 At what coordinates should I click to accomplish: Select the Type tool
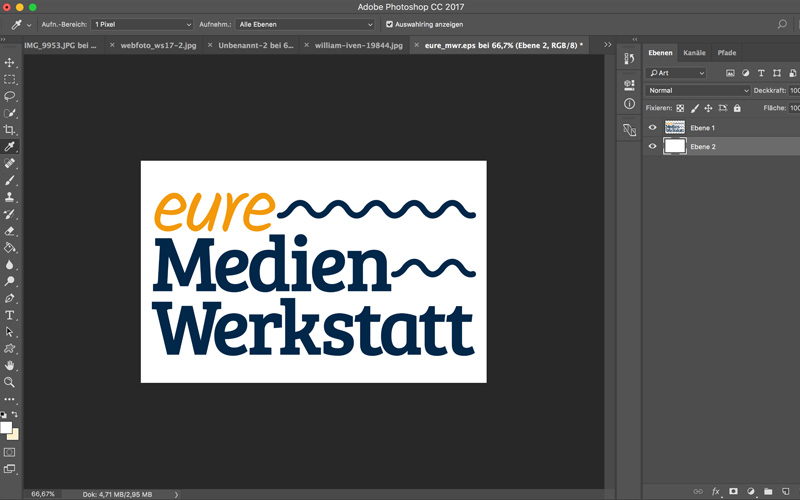click(x=9, y=315)
